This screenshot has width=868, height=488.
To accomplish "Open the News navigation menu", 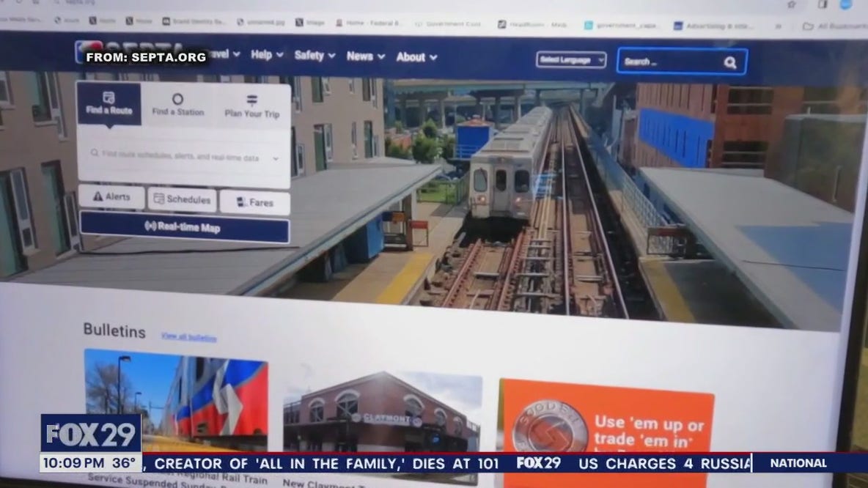I will [x=365, y=56].
